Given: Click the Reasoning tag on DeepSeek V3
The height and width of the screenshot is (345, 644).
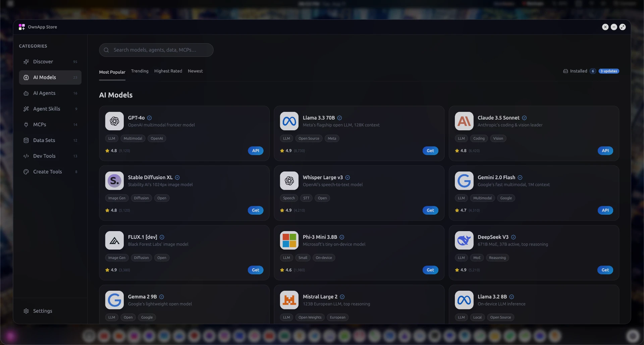Looking at the screenshot, I should click(x=497, y=258).
